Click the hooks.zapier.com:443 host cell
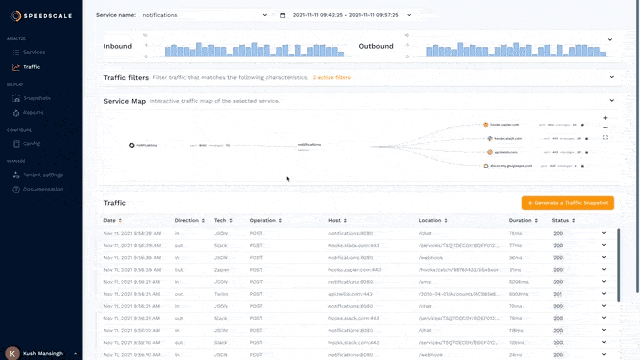The image size is (640, 360). 355,270
